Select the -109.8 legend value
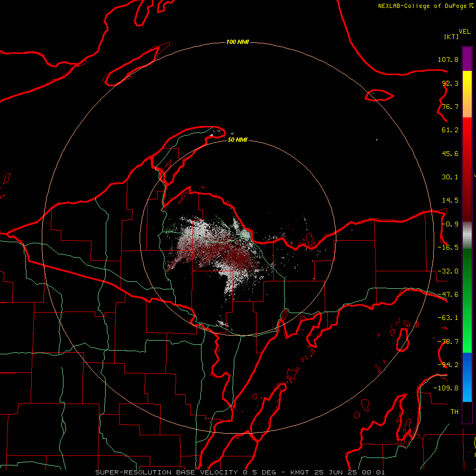The image size is (476, 476). tap(446, 388)
